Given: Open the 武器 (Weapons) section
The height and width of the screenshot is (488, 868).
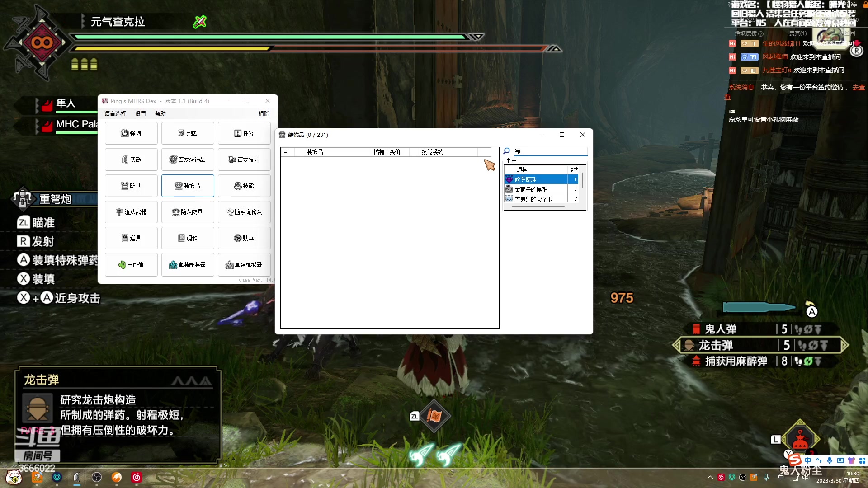Looking at the screenshot, I should [131, 160].
